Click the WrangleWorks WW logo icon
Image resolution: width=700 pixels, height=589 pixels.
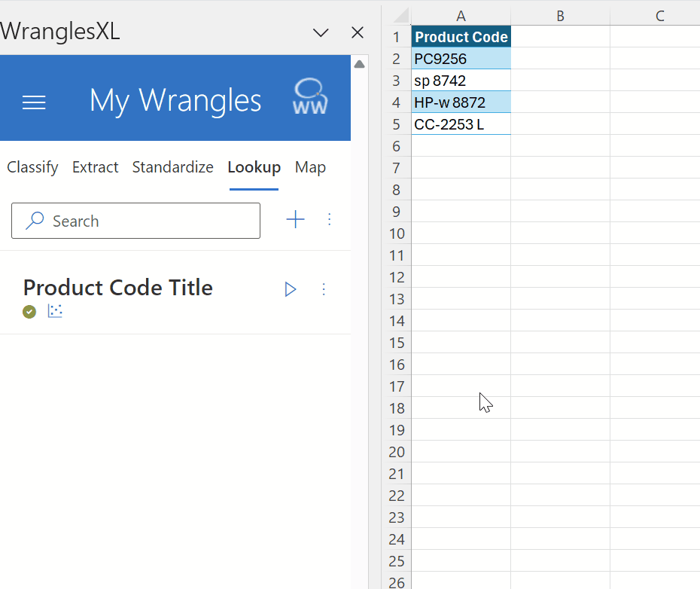[310, 96]
